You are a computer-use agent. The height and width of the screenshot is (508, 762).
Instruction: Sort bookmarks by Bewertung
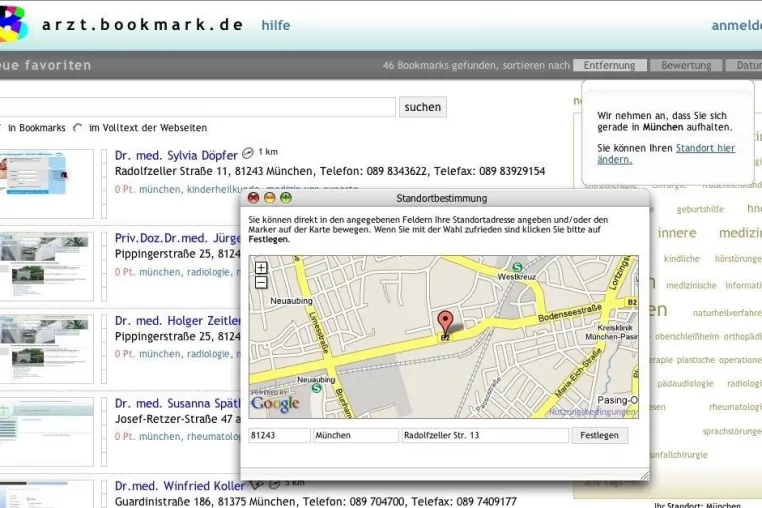pyautogui.click(x=686, y=65)
